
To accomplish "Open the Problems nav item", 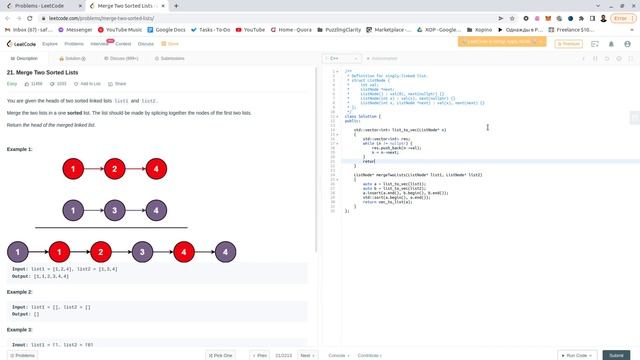I will pyautogui.click(x=74, y=44).
